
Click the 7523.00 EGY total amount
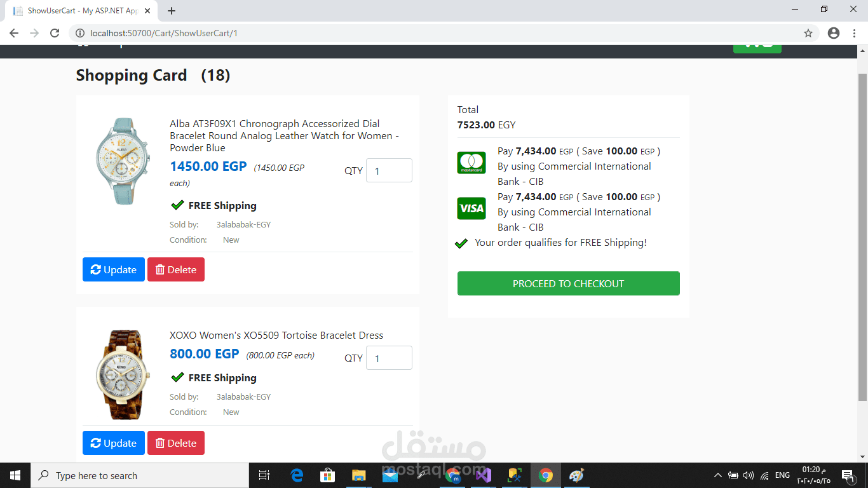487,125
